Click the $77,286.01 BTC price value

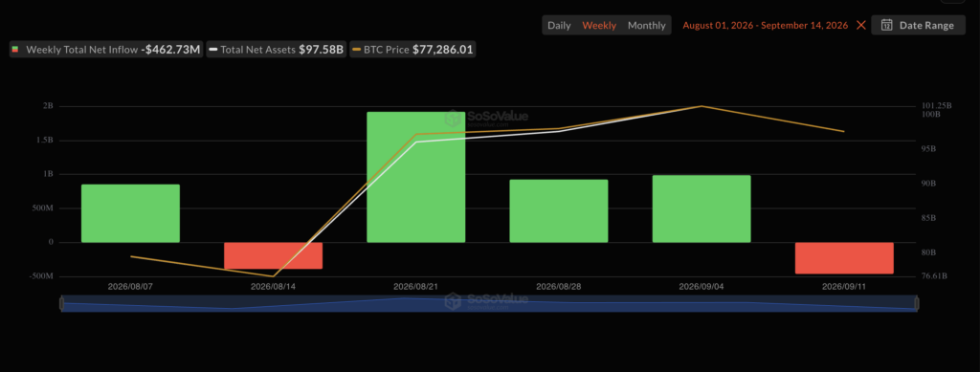(442, 50)
